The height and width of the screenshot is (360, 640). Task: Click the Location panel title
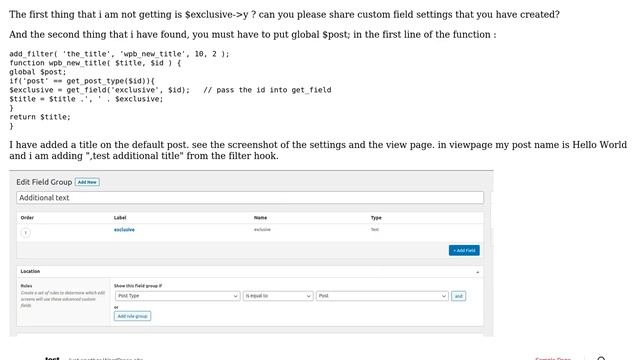pos(30,271)
